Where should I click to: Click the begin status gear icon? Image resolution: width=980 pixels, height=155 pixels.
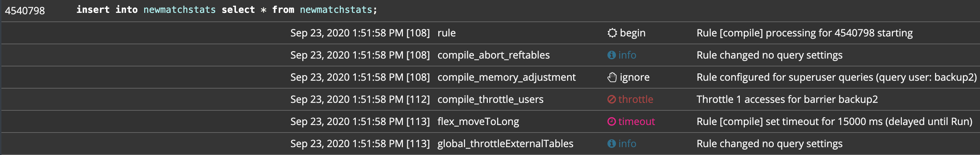[x=612, y=33]
